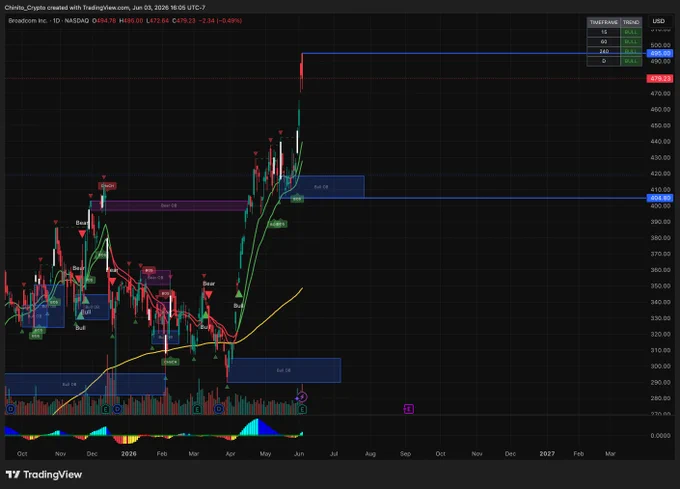This screenshot has height=489, width=680.
Task: Select the blue 404.80 price level label
Action: click(660, 198)
